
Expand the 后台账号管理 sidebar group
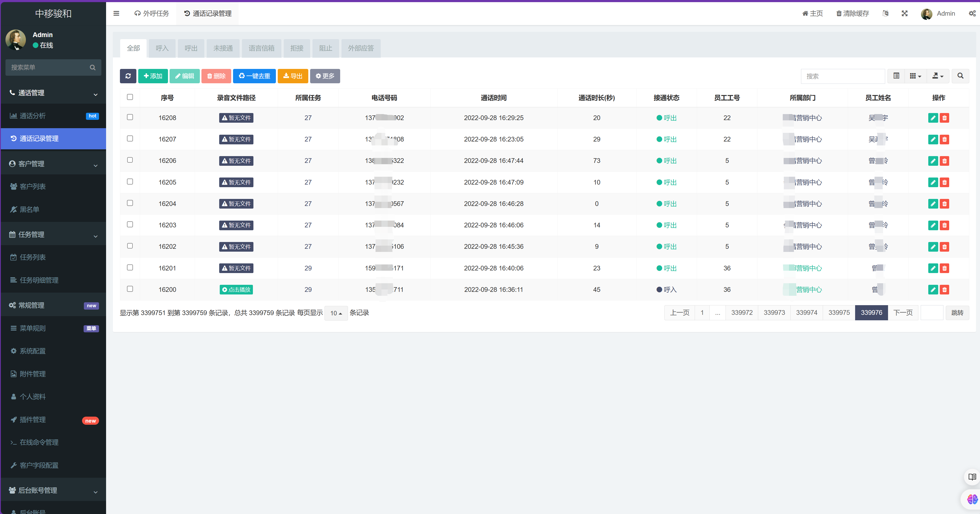[x=53, y=491]
